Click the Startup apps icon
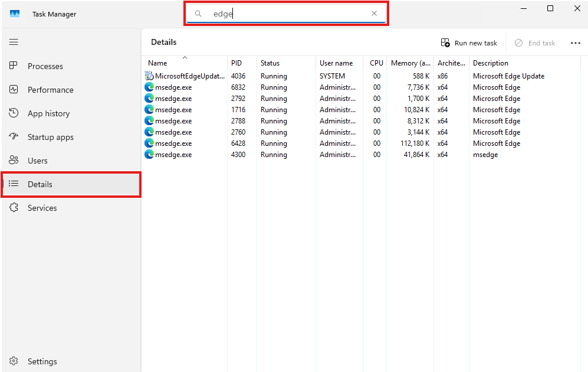The width and height of the screenshot is (588, 372). pos(14,137)
